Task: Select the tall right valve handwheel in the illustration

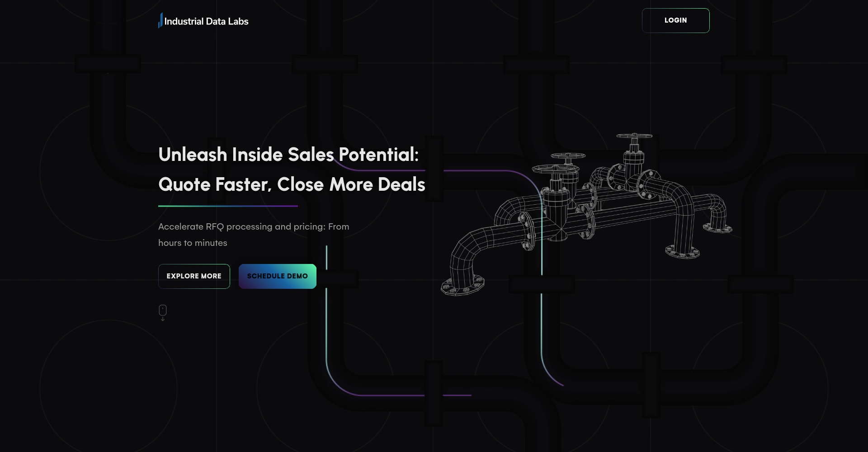Action: 635,137
